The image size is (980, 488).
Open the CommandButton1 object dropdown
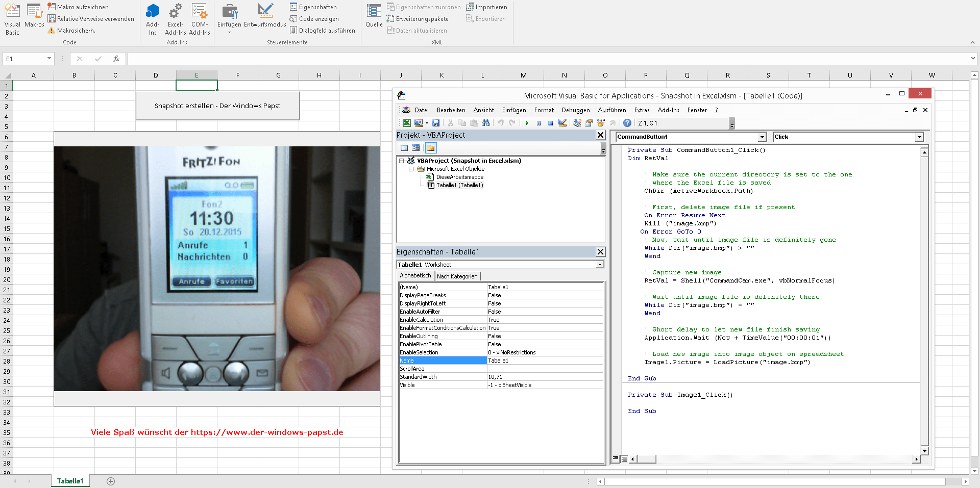[x=762, y=137]
